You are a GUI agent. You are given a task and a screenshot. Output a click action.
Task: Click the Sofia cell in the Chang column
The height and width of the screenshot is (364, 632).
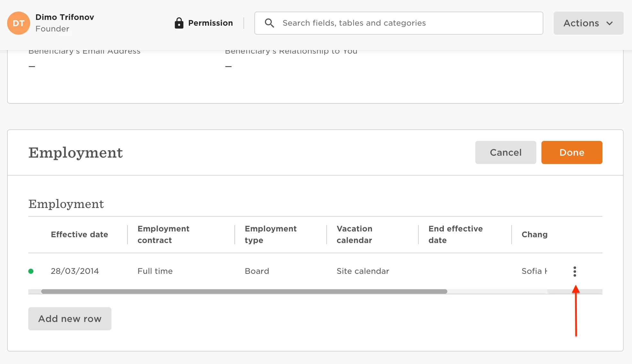click(534, 271)
